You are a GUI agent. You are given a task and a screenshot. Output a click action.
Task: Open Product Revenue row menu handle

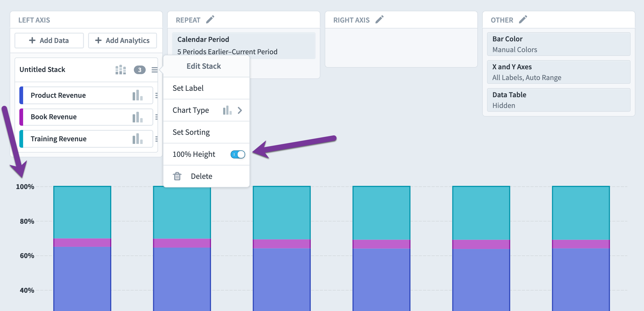coord(156,95)
